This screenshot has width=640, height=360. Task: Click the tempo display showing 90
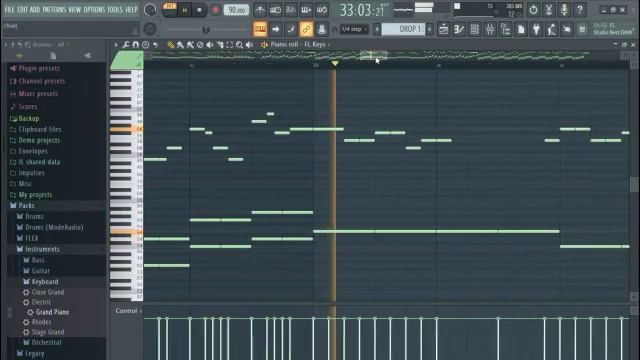[236, 10]
